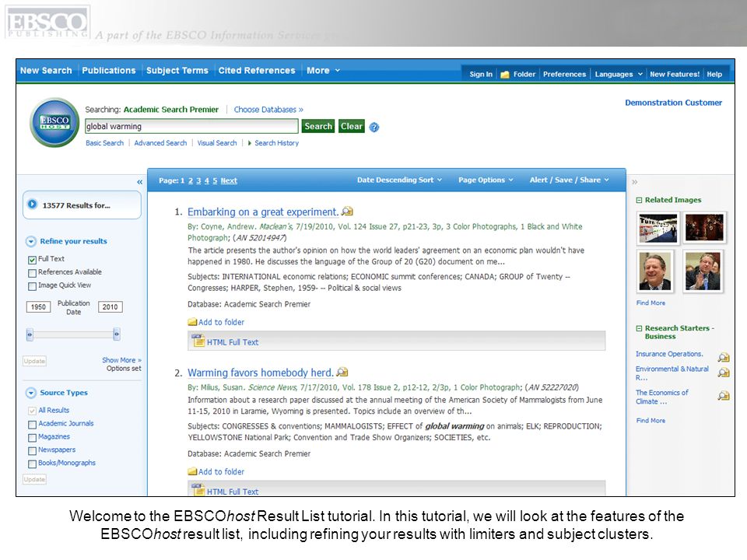Open Advanced Search link

click(160, 143)
